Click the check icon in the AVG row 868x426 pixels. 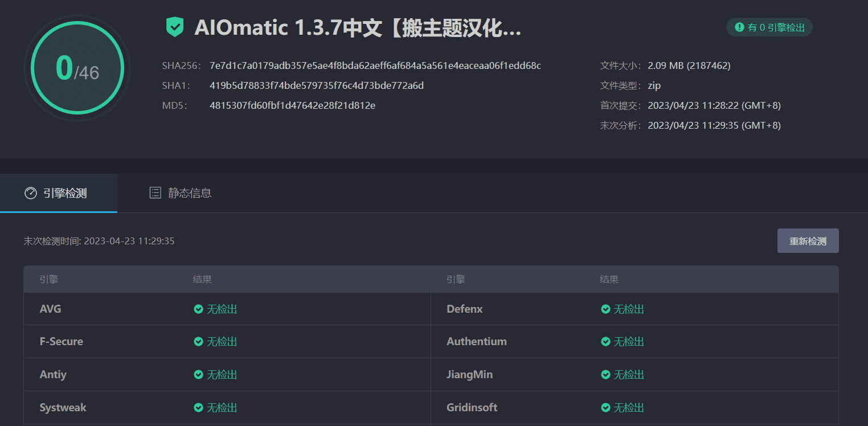pos(198,309)
